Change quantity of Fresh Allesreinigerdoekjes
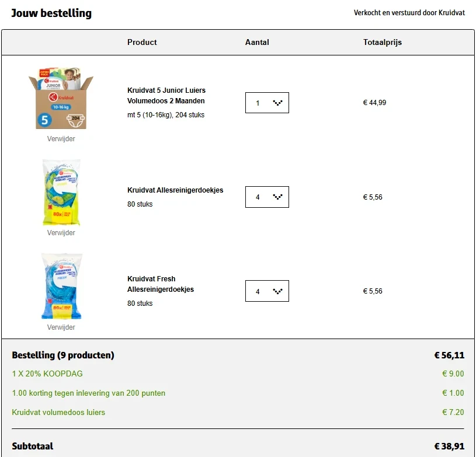This screenshot has width=476, height=457. point(267,291)
